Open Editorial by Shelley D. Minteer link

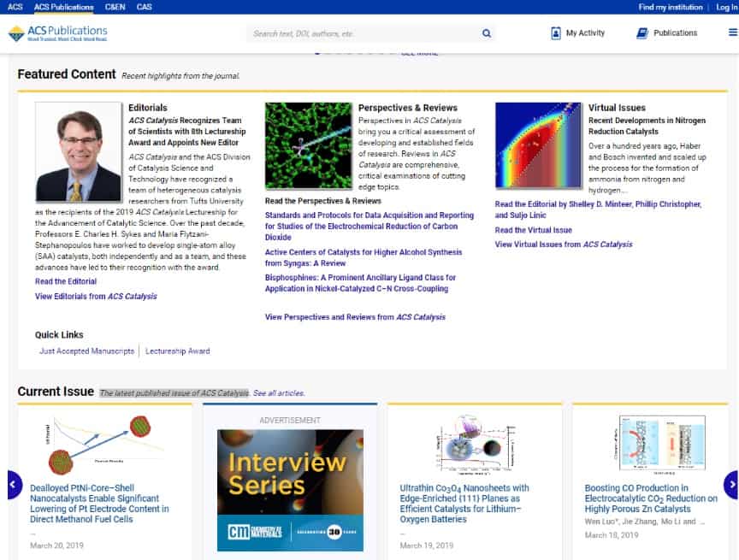click(598, 209)
